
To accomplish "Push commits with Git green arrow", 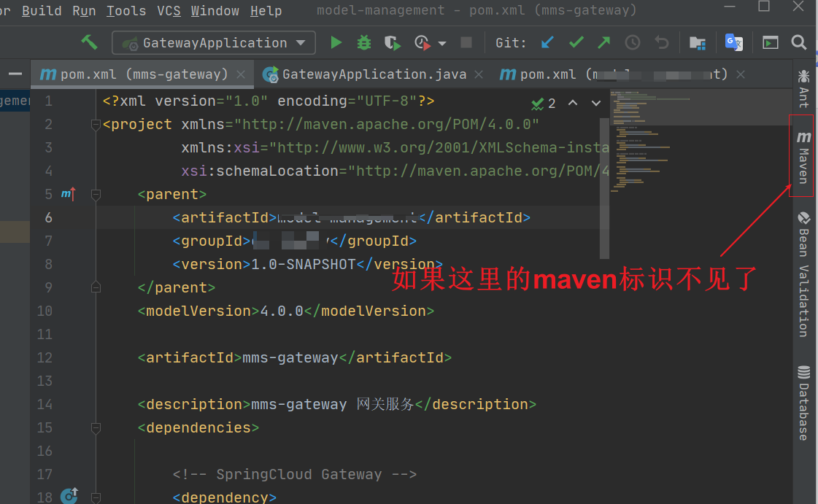I will pyautogui.click(x=604, y=42).
